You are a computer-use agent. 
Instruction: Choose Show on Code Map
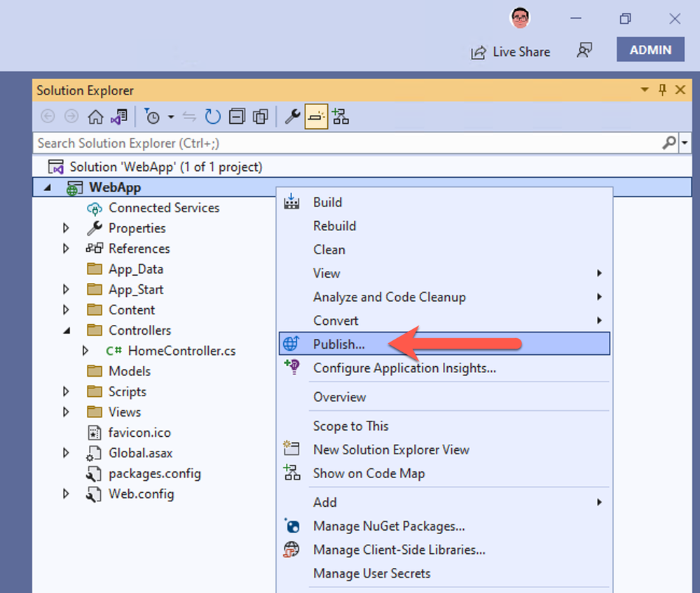[x=444, y=473]
